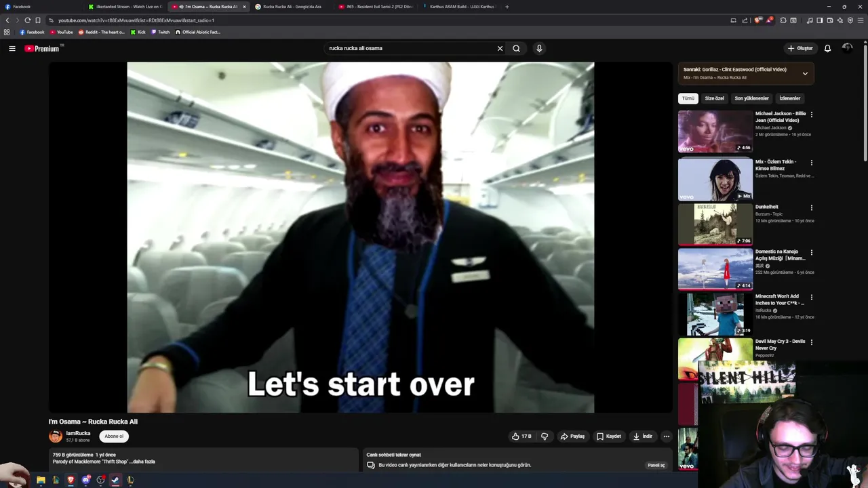Open YouTube bookmark

tap(62, 32)
